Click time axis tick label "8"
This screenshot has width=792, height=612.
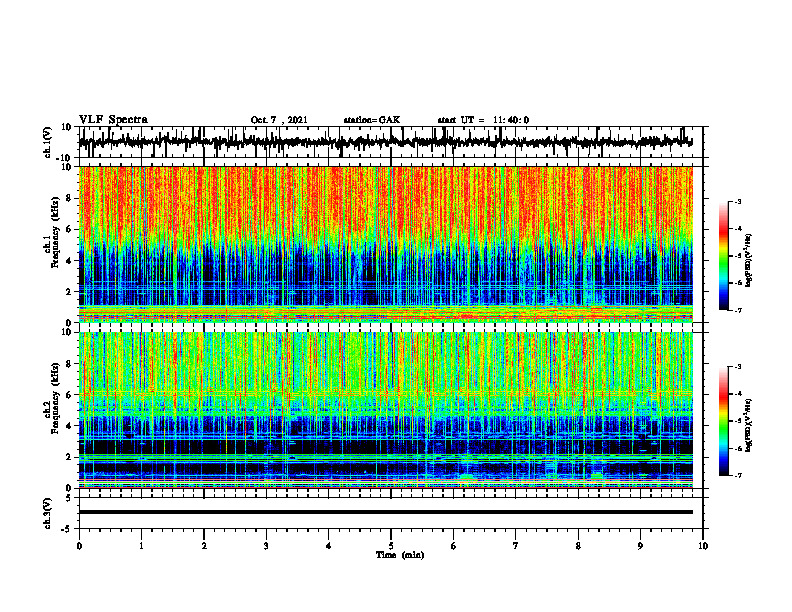pyautogui.click(x=578, y=546)
